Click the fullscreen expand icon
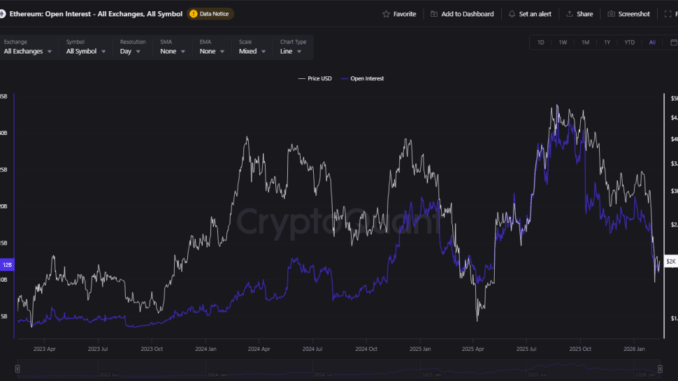The height and width of the screenshot is (381, 678). tap(668, 14)
